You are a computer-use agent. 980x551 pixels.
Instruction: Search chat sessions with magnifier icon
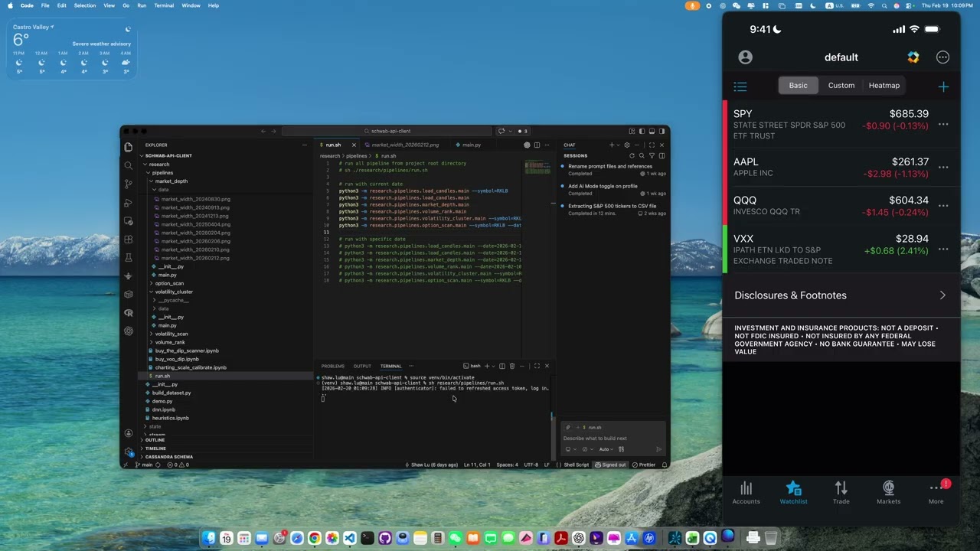(x=642, y=155)
